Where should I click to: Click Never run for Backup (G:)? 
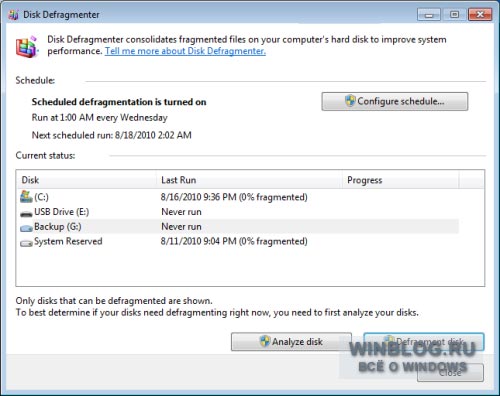181,227
